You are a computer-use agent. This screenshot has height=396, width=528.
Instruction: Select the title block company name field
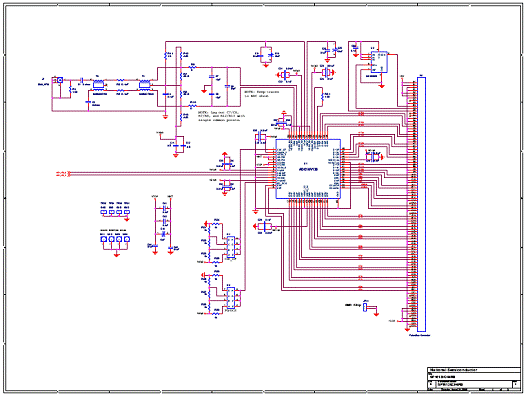[474, 370]
